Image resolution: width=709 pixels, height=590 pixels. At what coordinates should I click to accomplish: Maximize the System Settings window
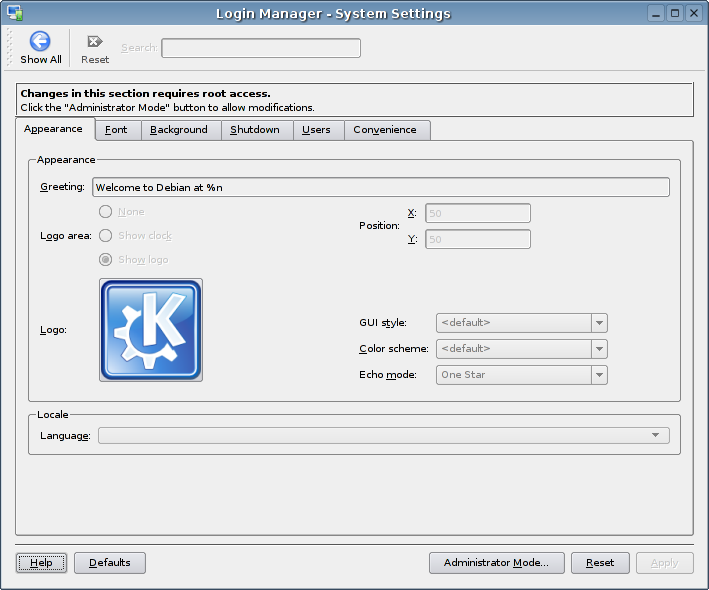(x=675, y=14)
